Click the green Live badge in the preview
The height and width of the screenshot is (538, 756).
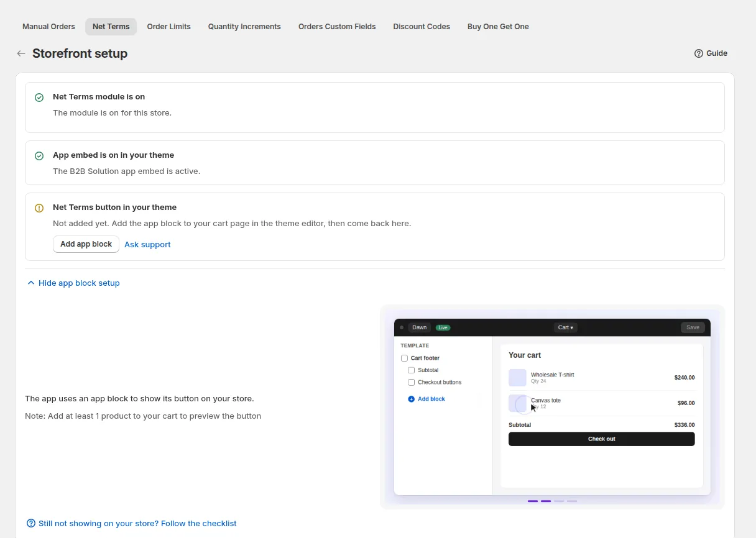coord(443,327)
